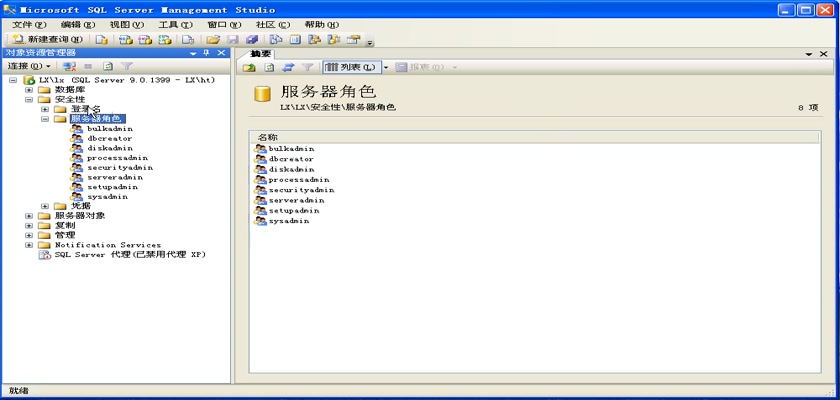Close the 对象资源管理器 panel
Image resolution: width=840 pixels, height=400 pixels.
coord(221,53)
